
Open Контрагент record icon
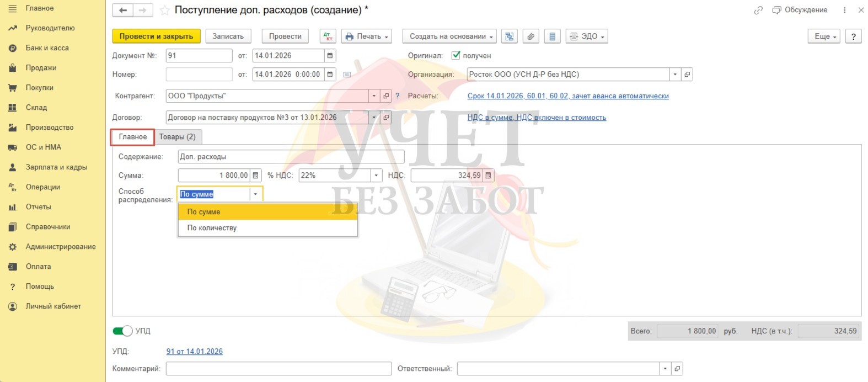coord(386,96)
